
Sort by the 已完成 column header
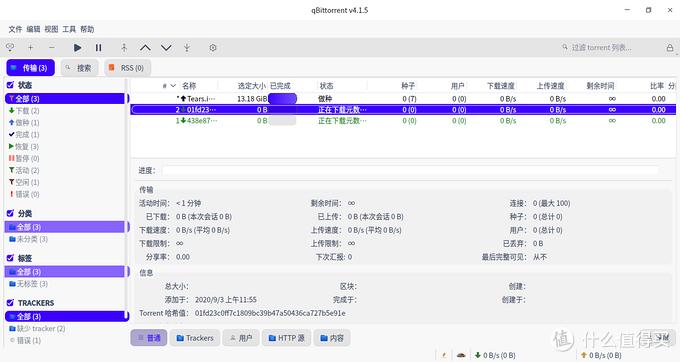click(280, 86)
